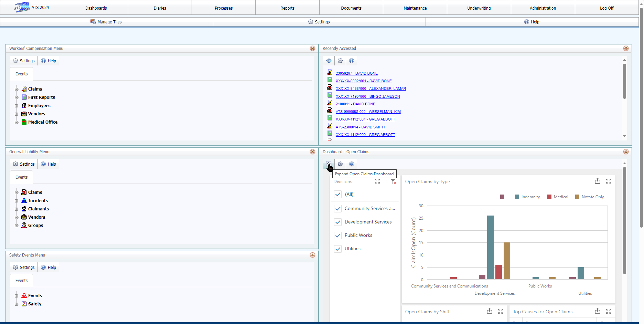The width and height of the screenshot is (644, 324).
Task: Open top bar Help
Action: tap(532, 22)
